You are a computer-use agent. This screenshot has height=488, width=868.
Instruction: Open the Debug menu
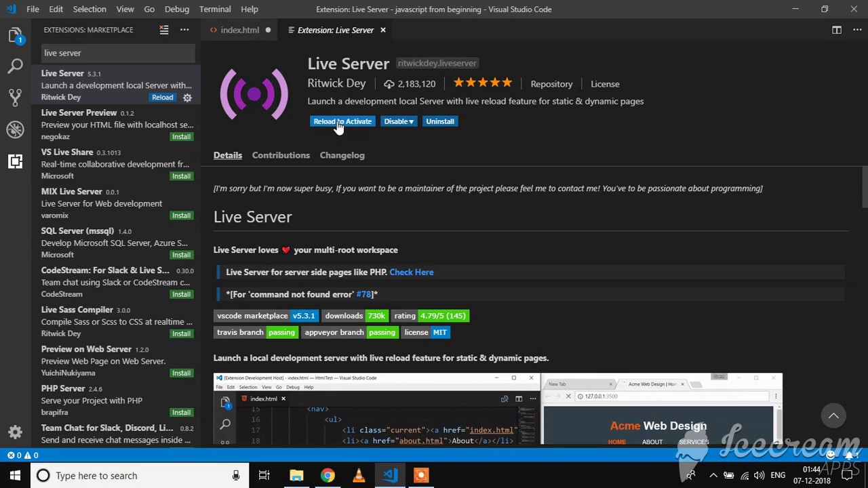[177, 9]
